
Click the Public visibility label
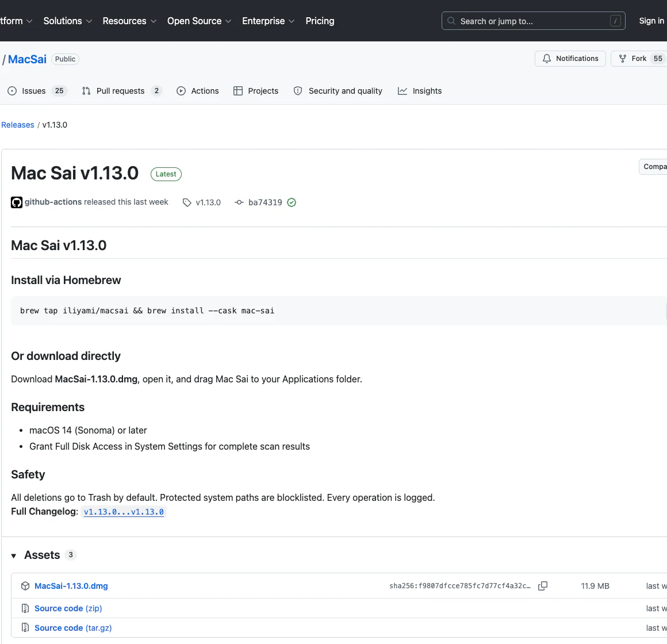tap(65, 59)
